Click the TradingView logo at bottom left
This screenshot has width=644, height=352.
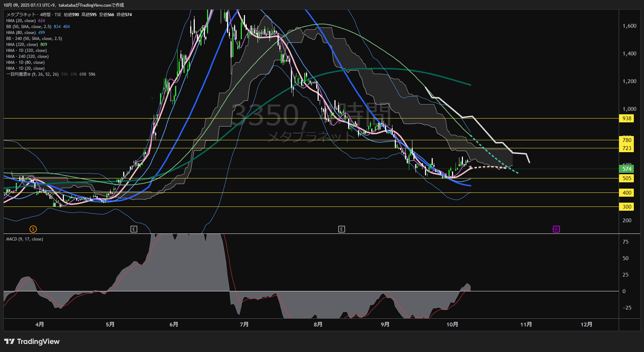point(32,341)
